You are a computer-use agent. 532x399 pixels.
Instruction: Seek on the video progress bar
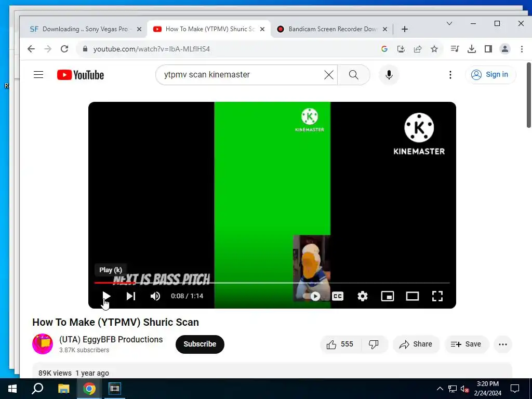tap(272, 282)
